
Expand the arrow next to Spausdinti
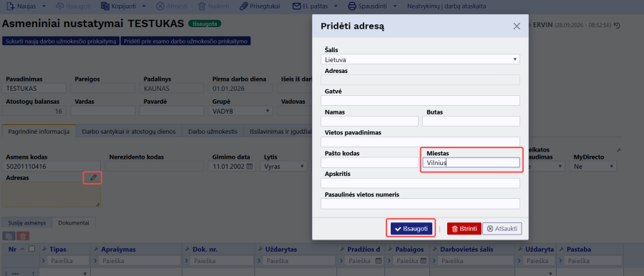click(395, 6)
